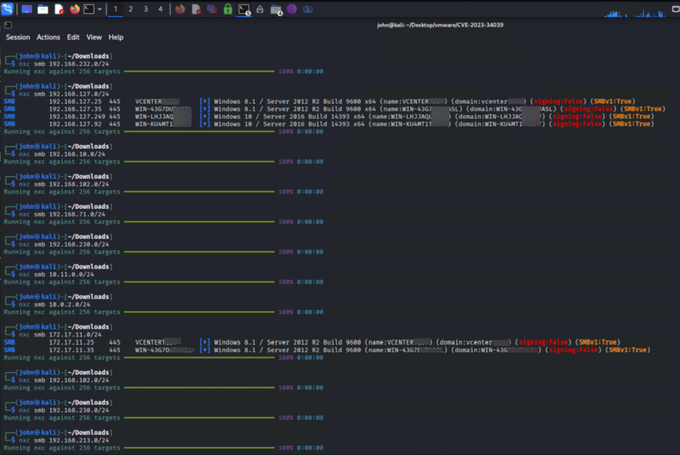Click signing:False in the 172.17.11.35 row
Viewport: 680px width, 455px height.
573,350
